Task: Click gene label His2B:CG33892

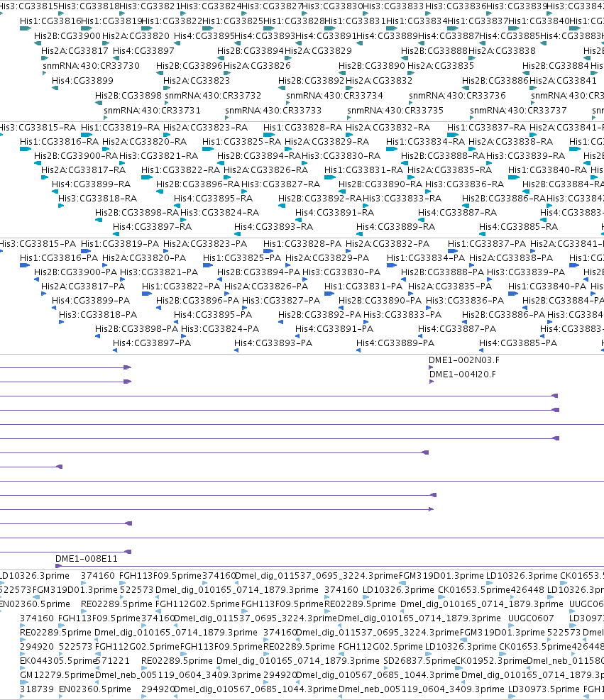Action: [x=312, y=81]
